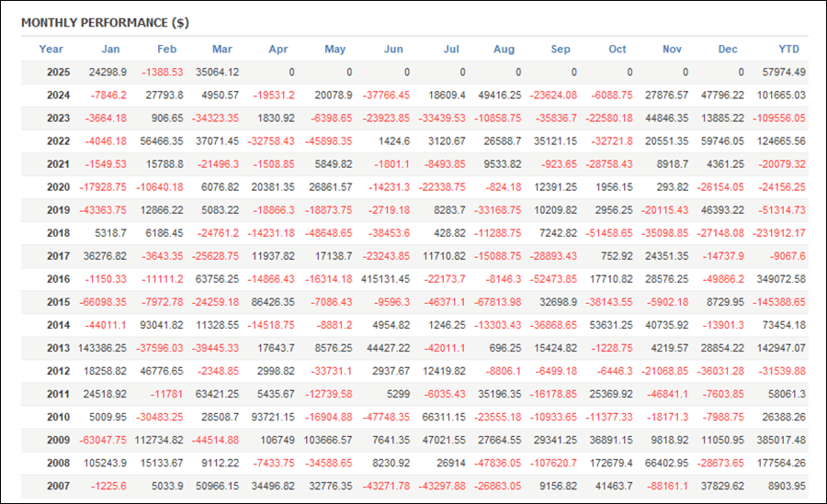827x504 pixels.
Task: Click the Year column header
Action: click(x=51, y=49)
